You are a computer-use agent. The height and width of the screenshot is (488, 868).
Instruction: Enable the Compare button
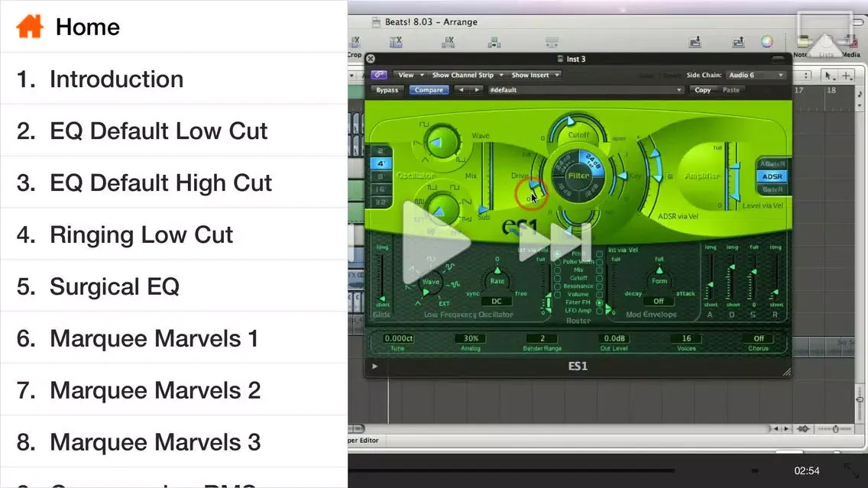(429, 90)
